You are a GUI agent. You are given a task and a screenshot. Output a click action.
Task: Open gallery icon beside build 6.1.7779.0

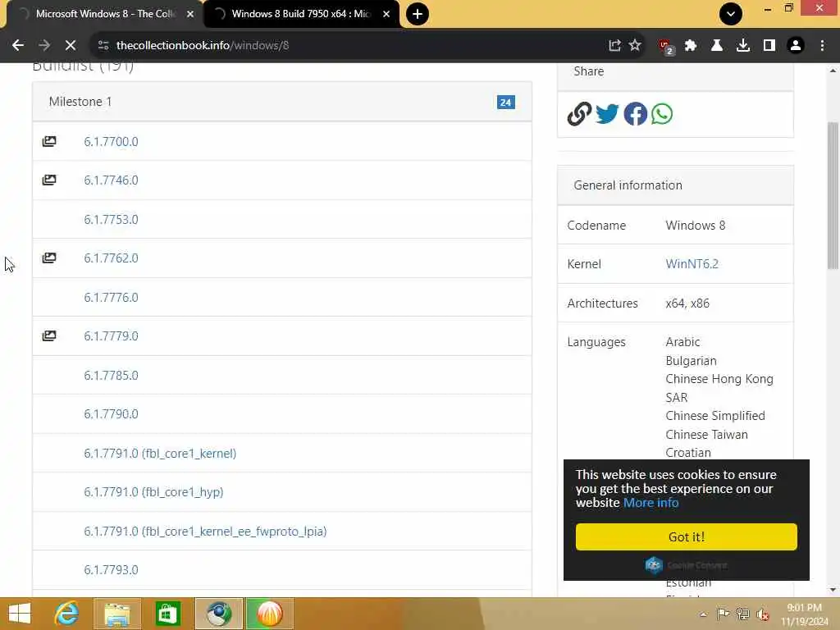coord(49,336)
